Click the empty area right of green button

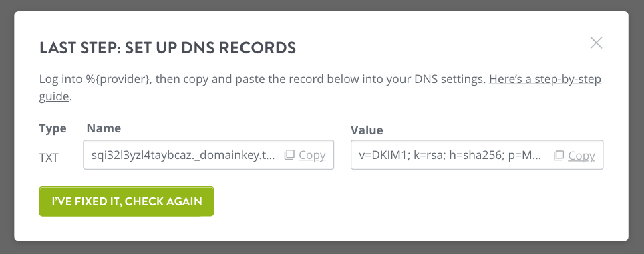[411, 201]
